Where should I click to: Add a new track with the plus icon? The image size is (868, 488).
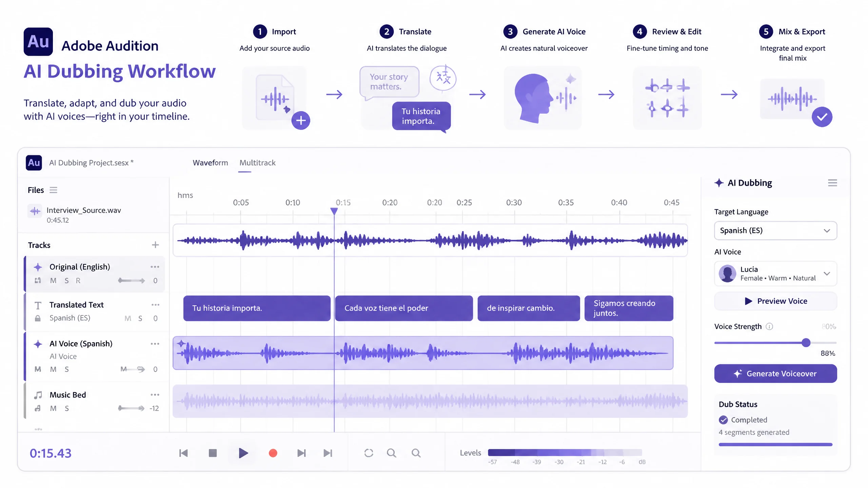(155, 245)
